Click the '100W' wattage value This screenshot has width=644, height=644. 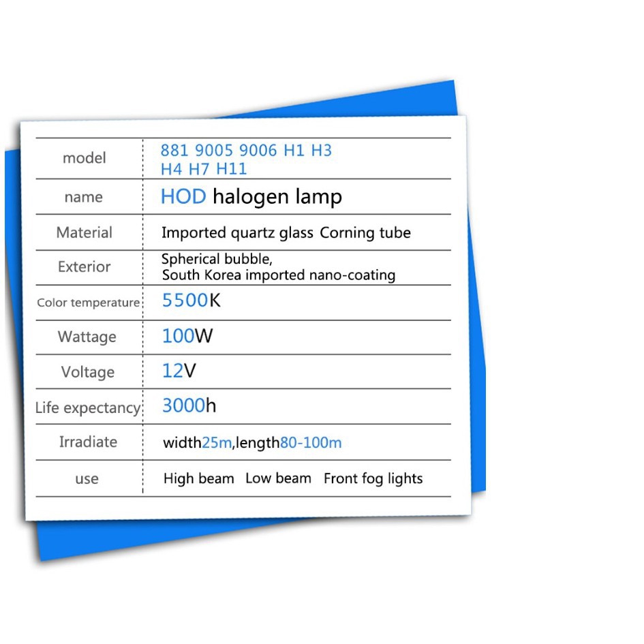[187, 336]
